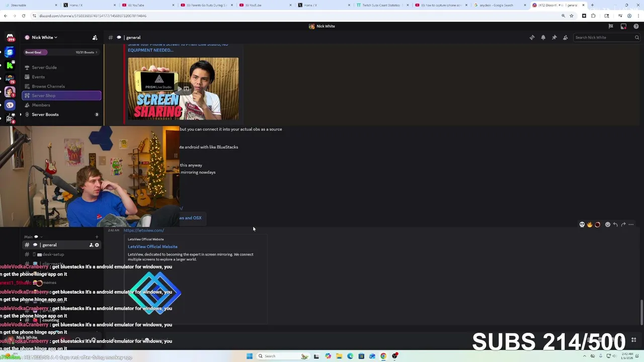Open Browse Channels in sidebar
The height and width of the screenshot is (362, 644).
coord(48,86)
